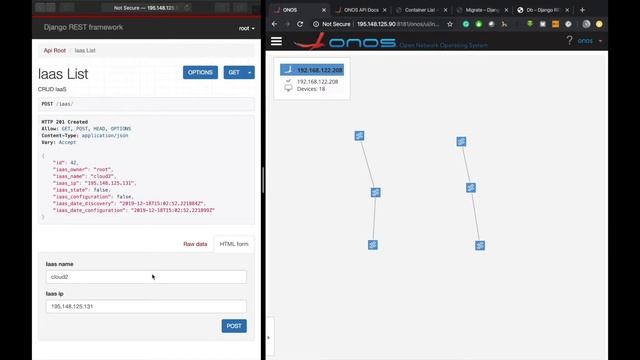
Task: Open the onos user dropdown
Action: coord(590,41)
